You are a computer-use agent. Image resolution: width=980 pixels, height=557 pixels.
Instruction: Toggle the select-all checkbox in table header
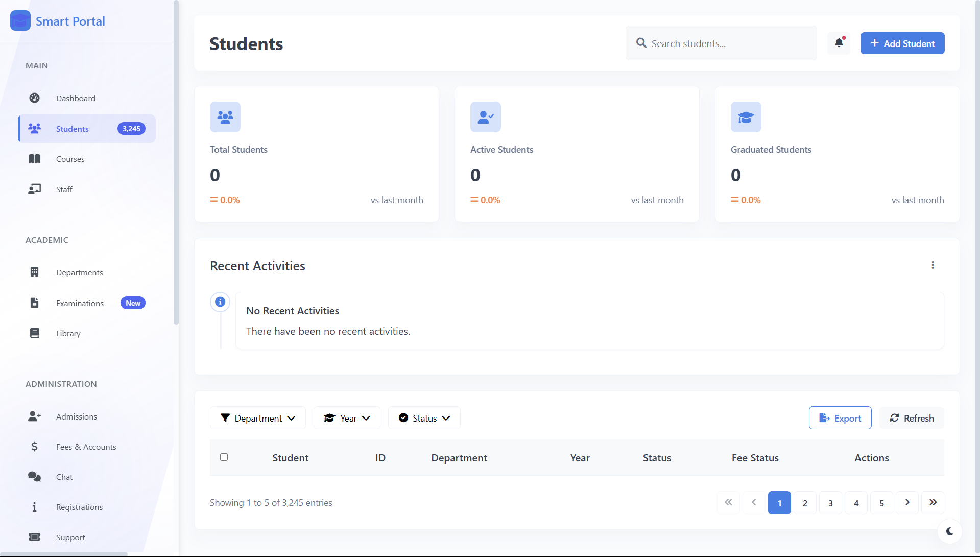pos(224,457)
